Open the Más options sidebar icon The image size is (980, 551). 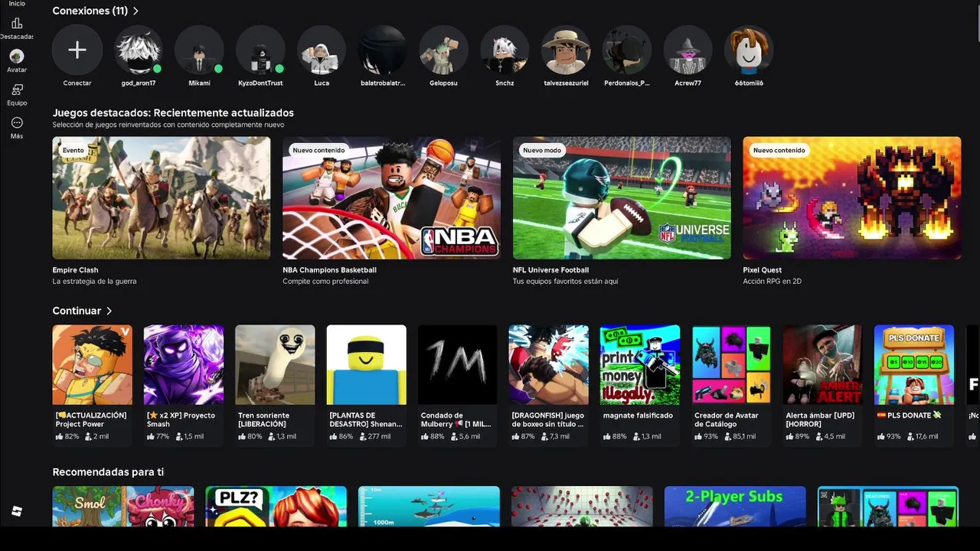(x=17, y=122)
